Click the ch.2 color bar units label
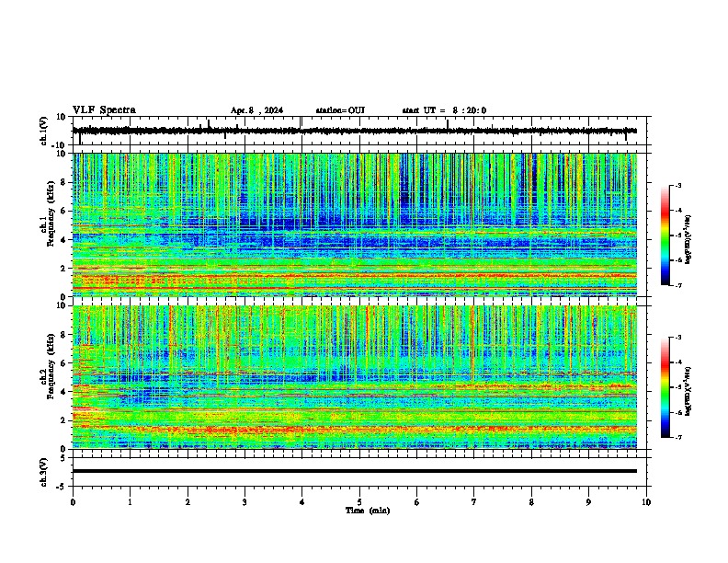This screenshot has height=563, width=728. 688,391
